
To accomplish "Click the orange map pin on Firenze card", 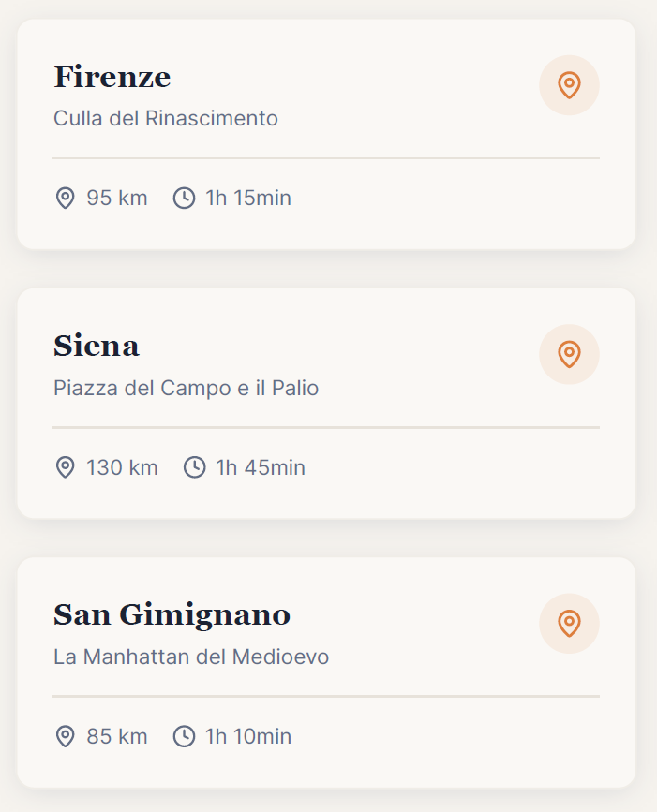I will pyautogui.click(x=569, y=85).
